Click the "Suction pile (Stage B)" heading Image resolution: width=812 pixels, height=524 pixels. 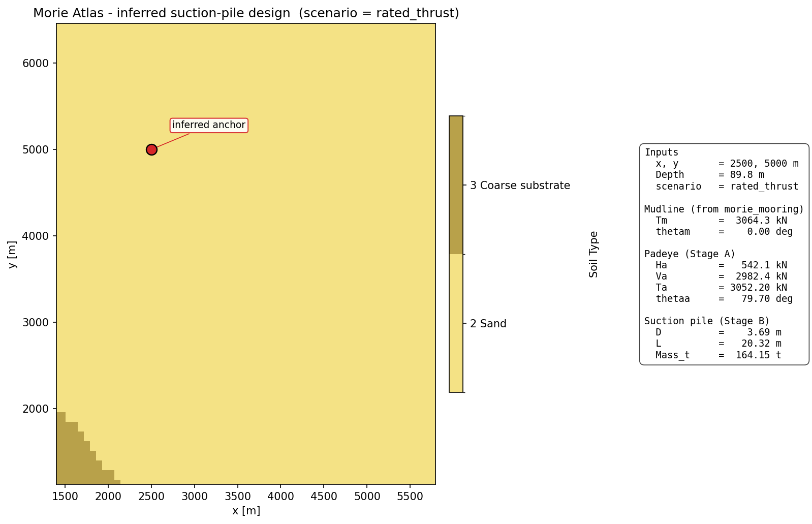[x=707, y=321]
